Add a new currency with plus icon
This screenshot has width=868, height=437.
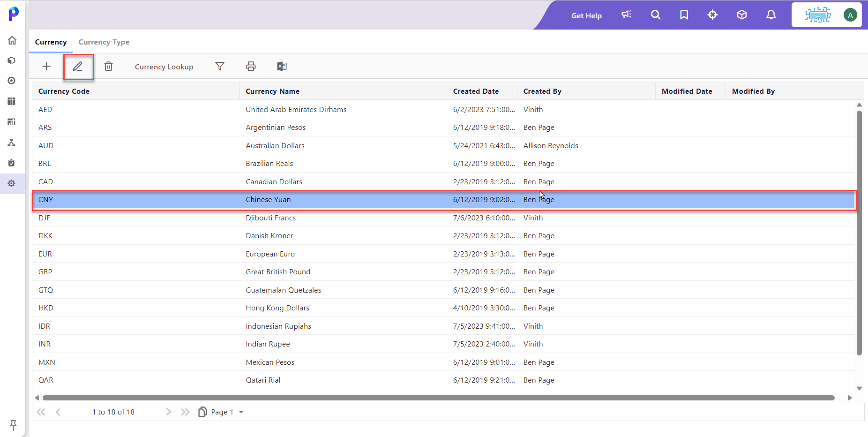pos(46,66)
